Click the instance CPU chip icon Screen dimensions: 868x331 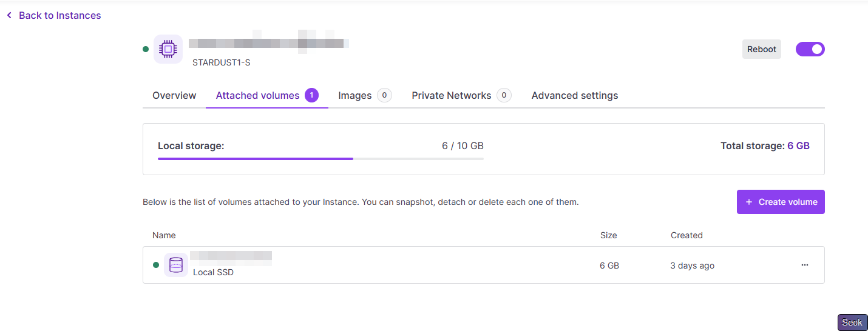pyautogui.click(x=168, y=49)
